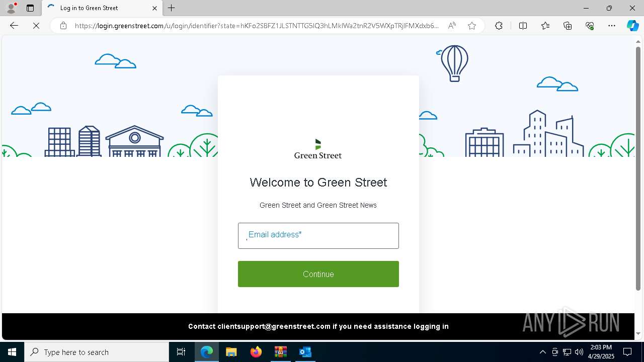Click the scrollbar down arrow

[638, 333]
